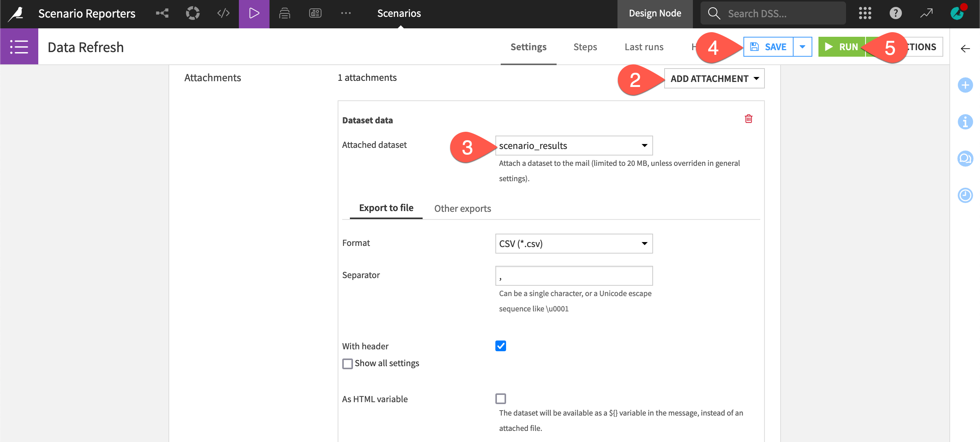The width and height of the screenshot is (980, 442).
Task: Click the Last runs tab
Action: 644,46
